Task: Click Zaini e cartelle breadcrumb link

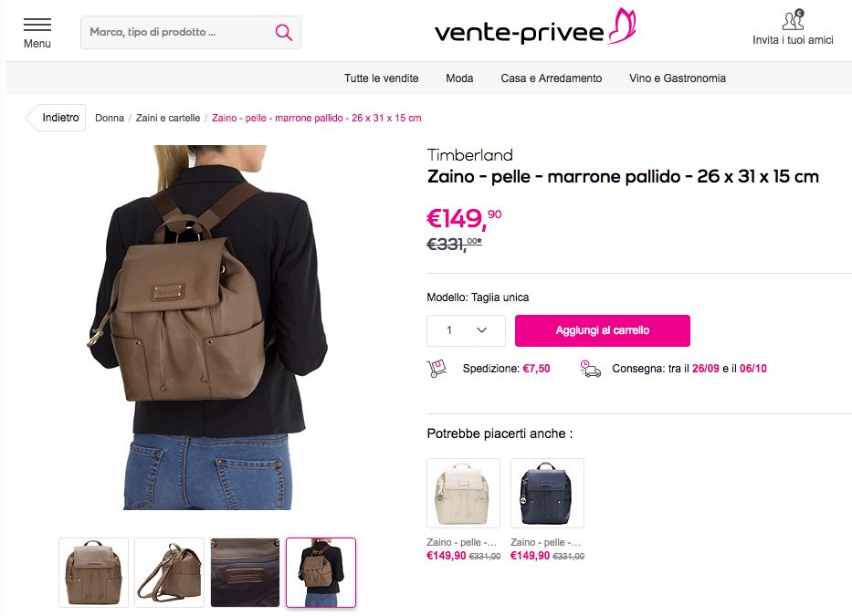Action: click(168, 118)
